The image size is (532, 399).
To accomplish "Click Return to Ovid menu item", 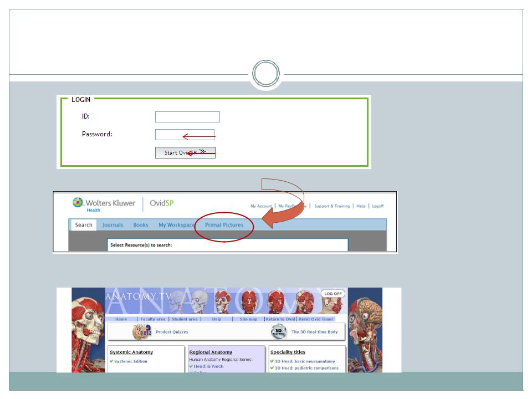I will (x=280, y=319).
